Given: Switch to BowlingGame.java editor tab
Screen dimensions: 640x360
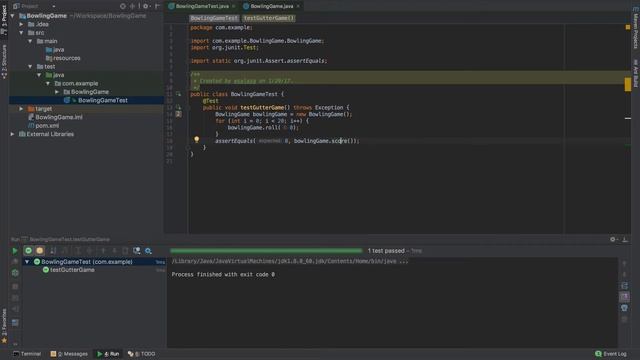Looking at the screenshot, I should click(x=271, y=6).
